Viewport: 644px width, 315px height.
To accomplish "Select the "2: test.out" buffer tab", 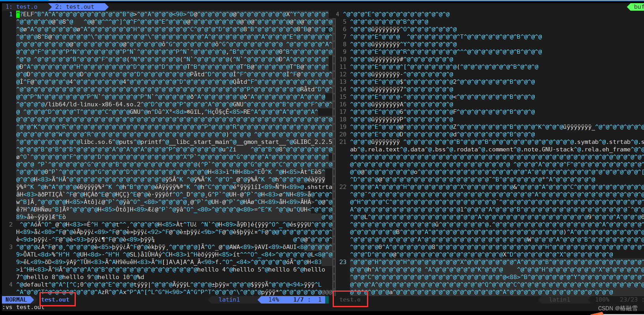I will 75,7.
